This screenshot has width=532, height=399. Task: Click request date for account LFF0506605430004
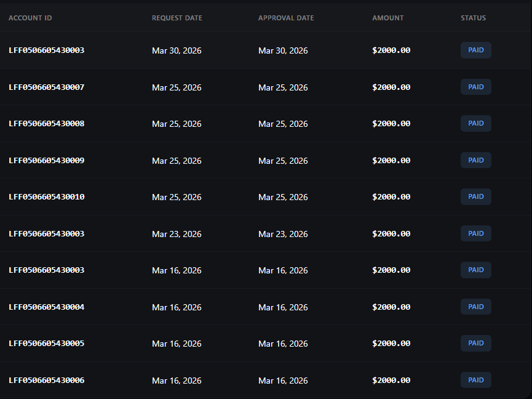tap(177, 307)
